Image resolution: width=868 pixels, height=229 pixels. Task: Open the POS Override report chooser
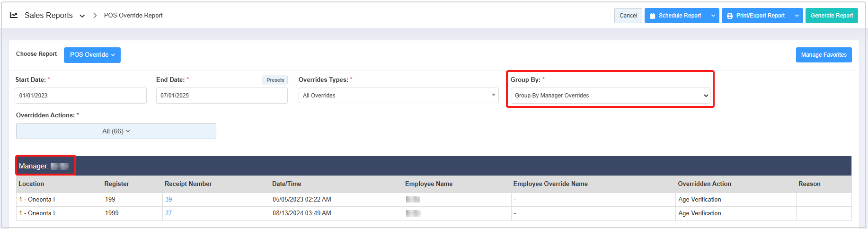click(x=92, y=55)
